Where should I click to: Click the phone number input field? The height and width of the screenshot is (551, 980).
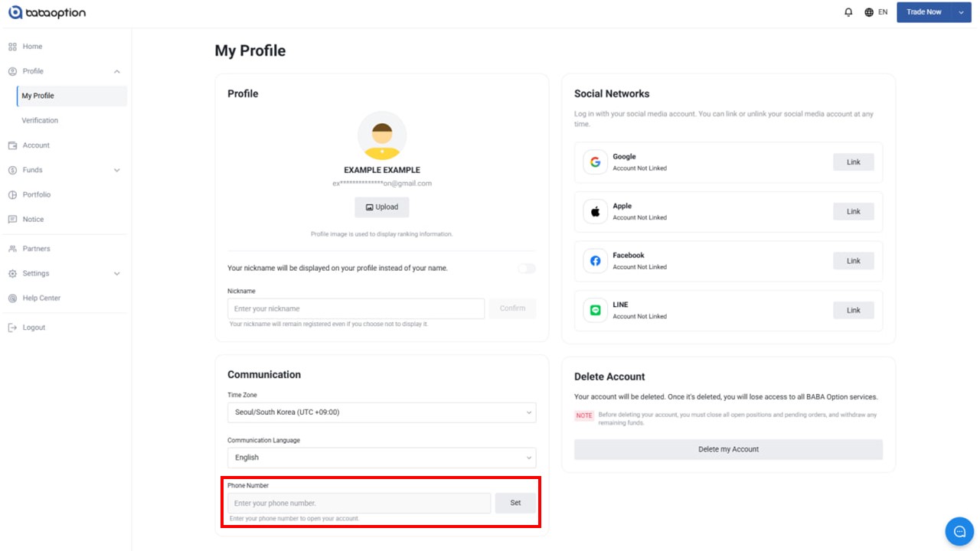pos(359,503)
